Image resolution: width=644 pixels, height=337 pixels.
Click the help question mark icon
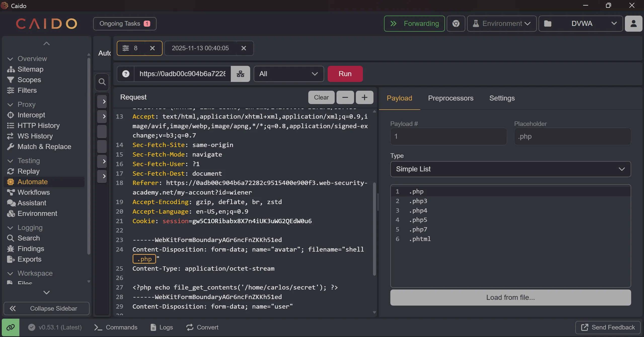pos(126,74)
